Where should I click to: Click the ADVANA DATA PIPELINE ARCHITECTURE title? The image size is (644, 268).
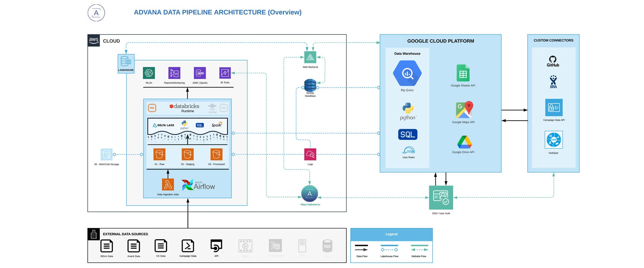[218, 12]
